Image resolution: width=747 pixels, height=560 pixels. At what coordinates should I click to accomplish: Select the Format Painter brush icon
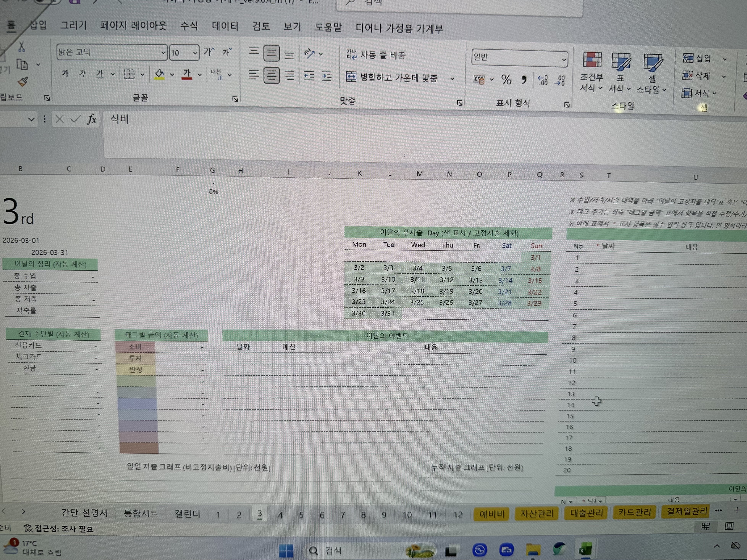coord(23,81)
